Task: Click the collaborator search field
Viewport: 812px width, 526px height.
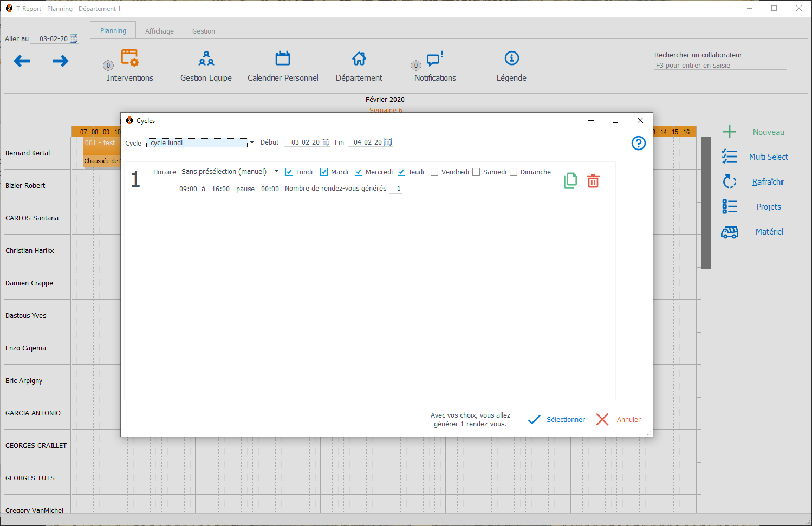Action: [720, 66]
